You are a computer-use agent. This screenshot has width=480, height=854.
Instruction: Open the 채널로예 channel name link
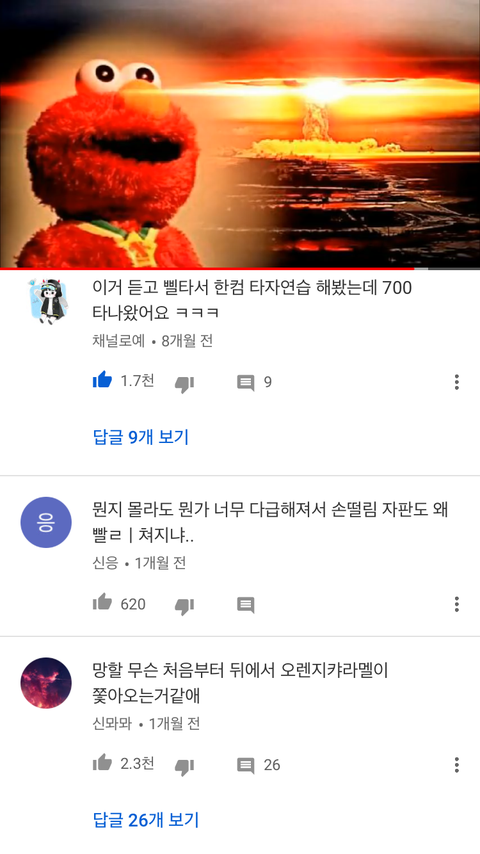(119, 341)
